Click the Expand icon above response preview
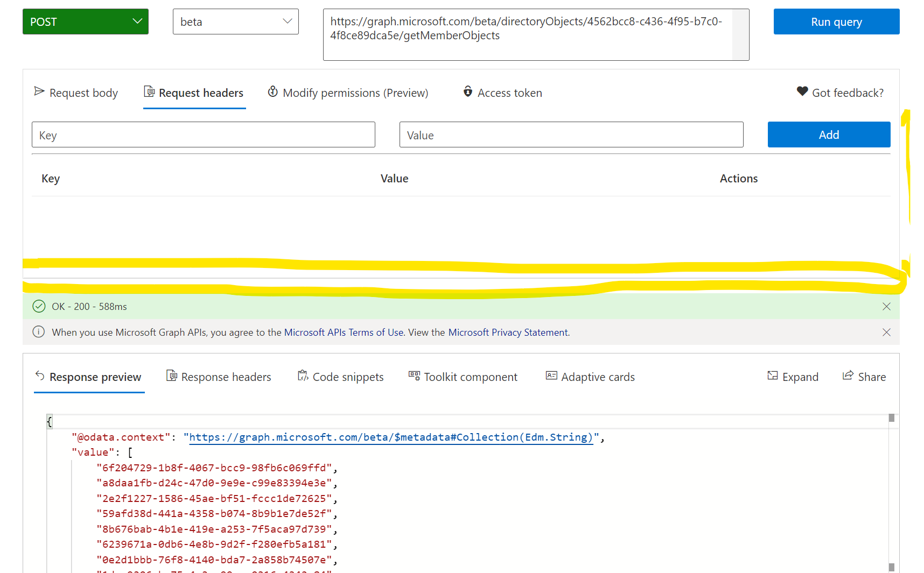This screenshot has width=924, height=573. (x=773, y=376)
